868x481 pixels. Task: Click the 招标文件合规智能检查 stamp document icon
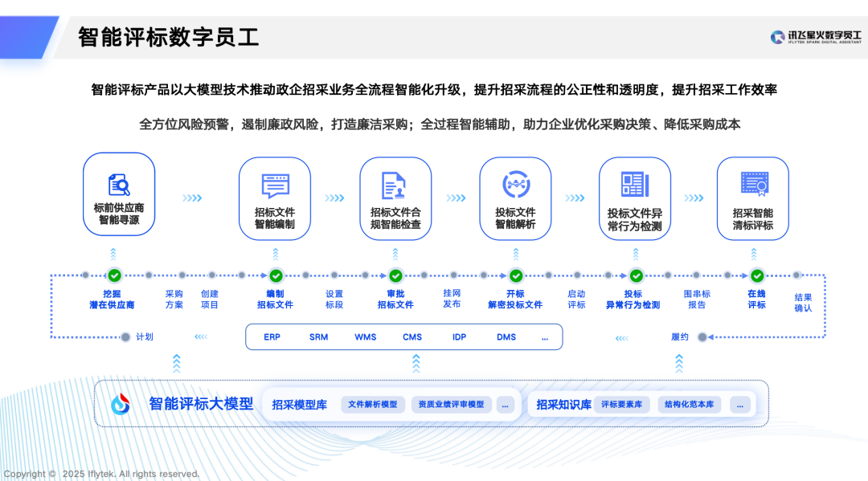(x=394, y=185)
